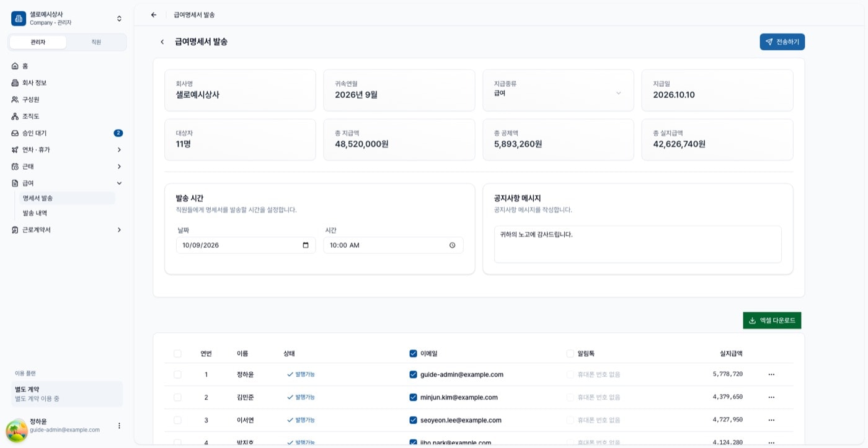868x448 pixels.
Task: Open three-dot menu for 정하윤 row
Action: click(x=771, y=374)
